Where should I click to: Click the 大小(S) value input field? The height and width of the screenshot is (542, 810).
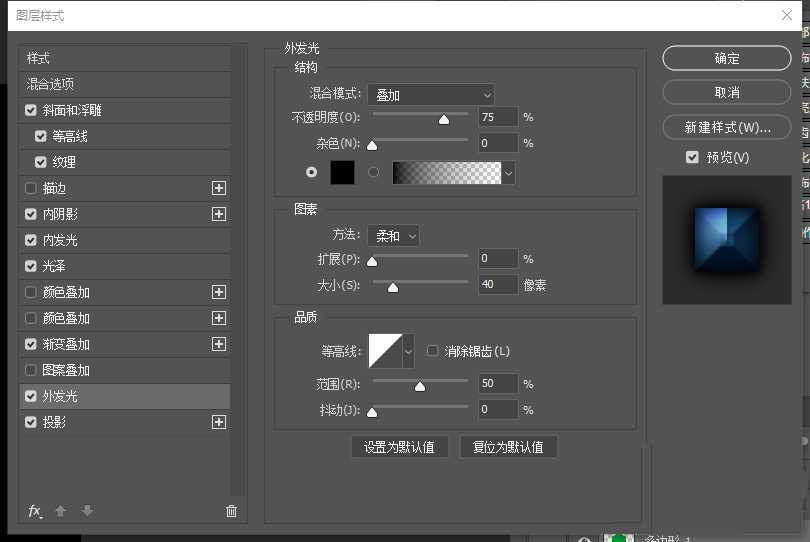pos(498,285)
